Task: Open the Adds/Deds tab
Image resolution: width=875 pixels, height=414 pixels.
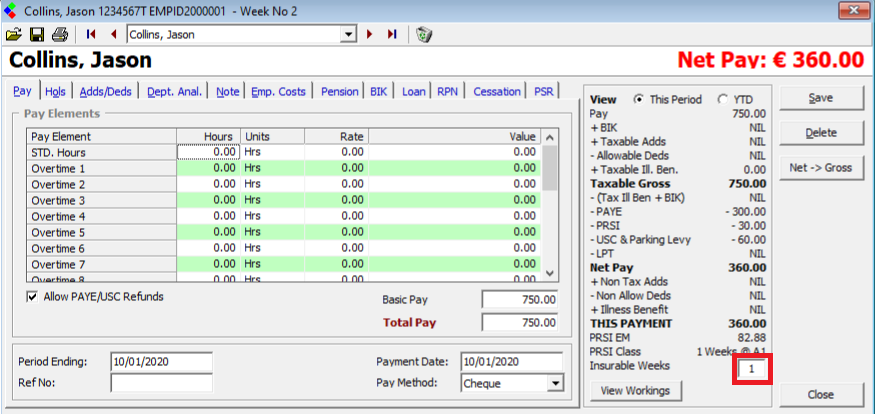Action: (106, 91)
